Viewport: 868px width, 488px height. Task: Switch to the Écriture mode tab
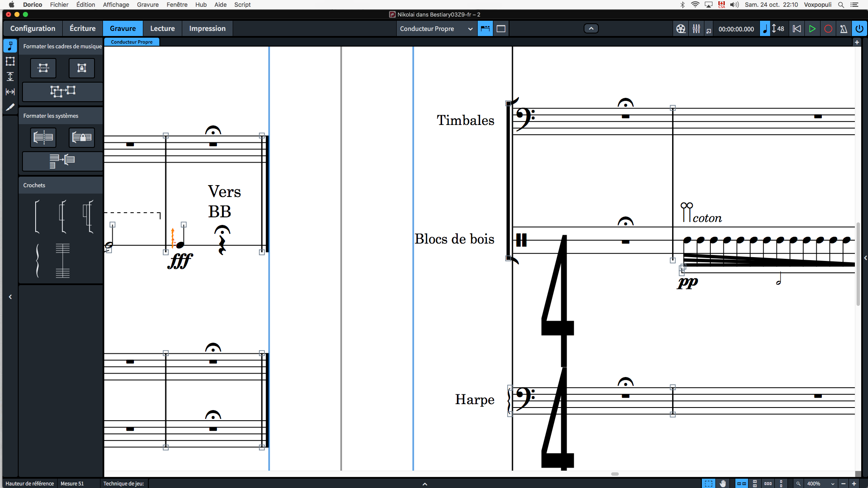click(x=82, y=28)
